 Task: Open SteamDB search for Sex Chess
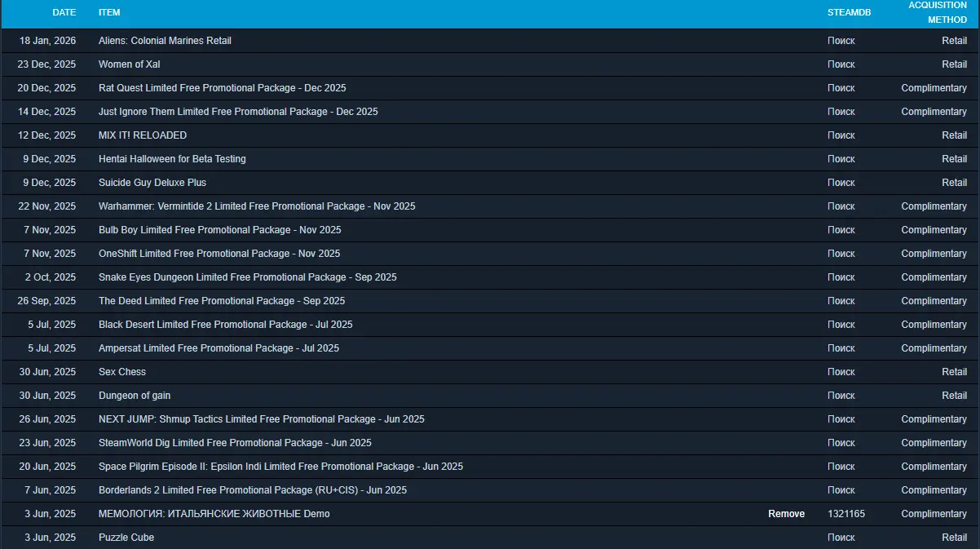841,372
